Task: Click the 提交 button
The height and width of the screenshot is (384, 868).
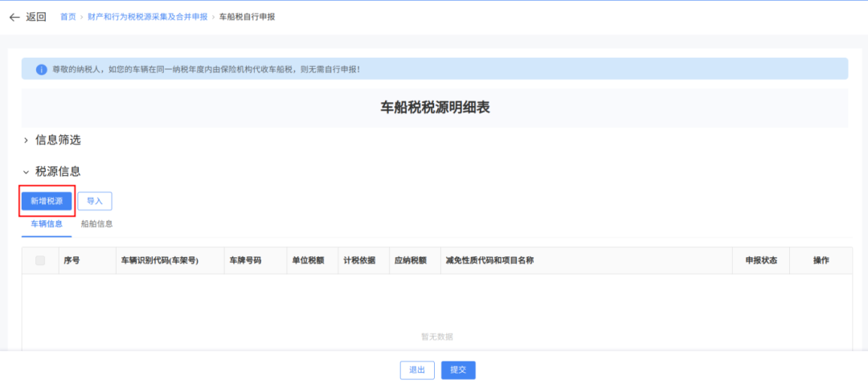Action: click(458, 370)
